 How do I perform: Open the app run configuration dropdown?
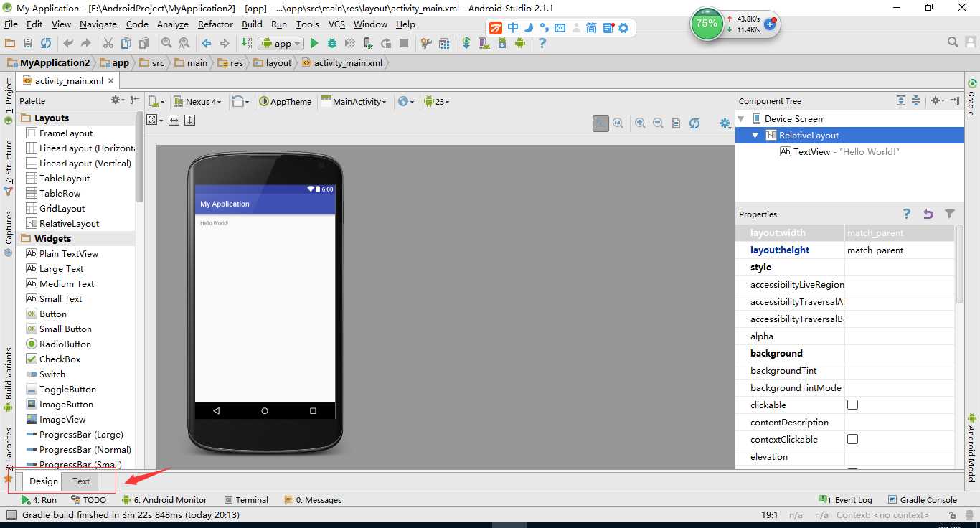[281, 44]
